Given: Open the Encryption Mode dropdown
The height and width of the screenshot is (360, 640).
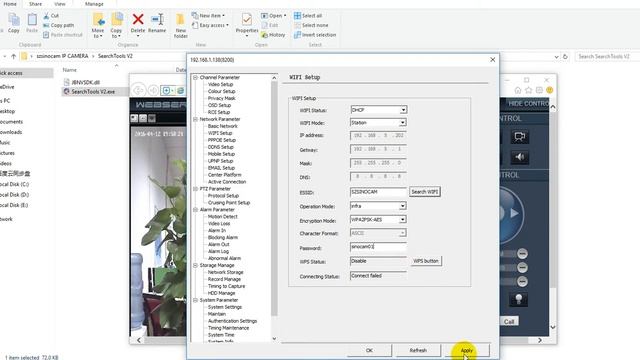Looking at the screenshot, I should (402, 220).
